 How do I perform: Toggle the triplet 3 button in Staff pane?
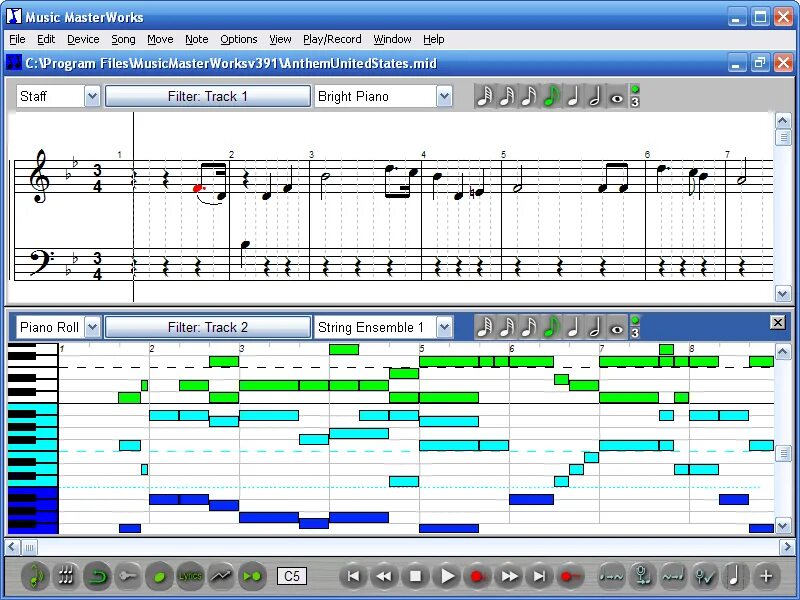tap(635, 102)
